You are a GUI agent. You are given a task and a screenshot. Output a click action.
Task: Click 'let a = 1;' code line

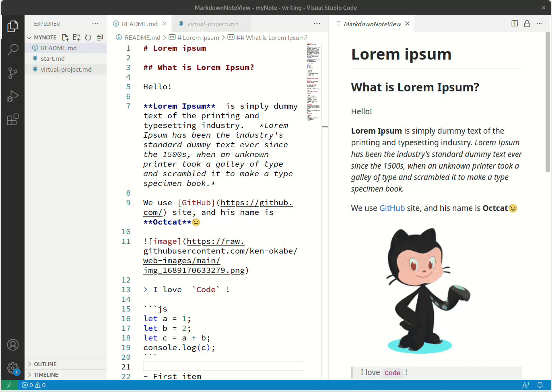(167, 319)
